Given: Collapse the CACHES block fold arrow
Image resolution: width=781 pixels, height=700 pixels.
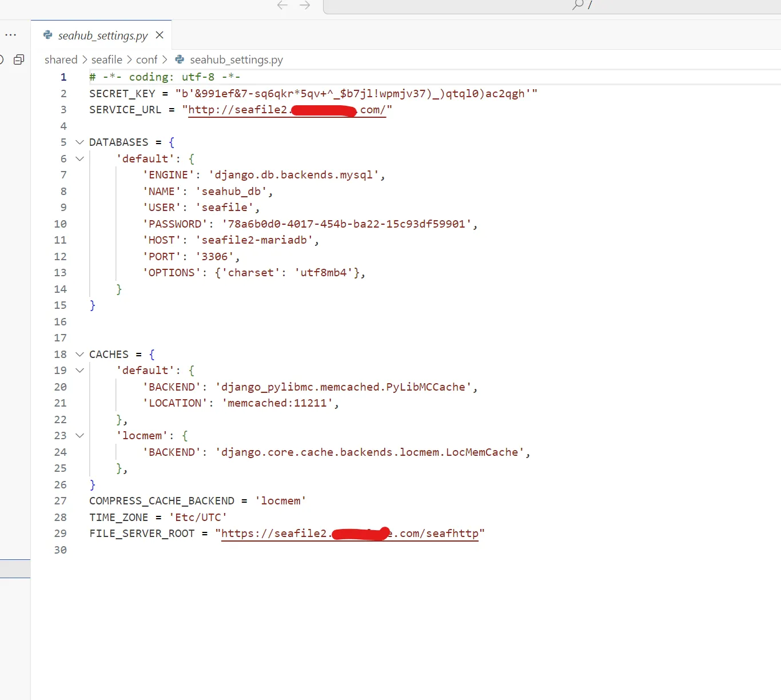Looking at the screenshot, I should click(79, 355).
